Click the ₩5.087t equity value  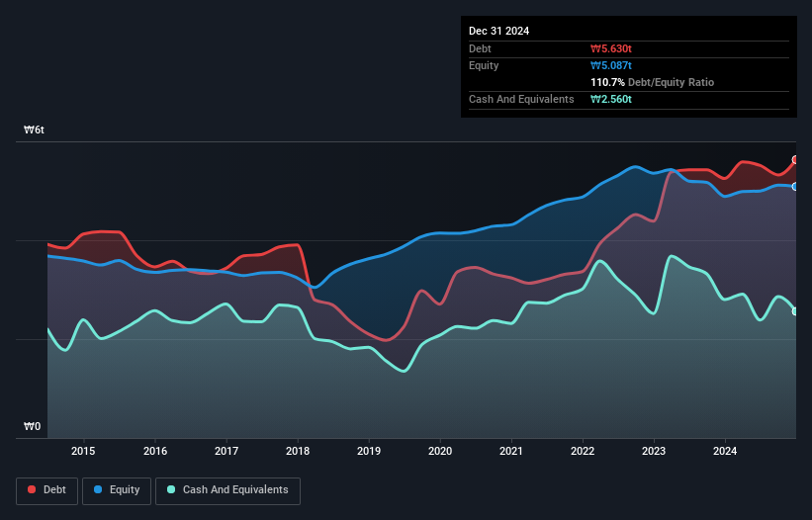click(611, 65)
